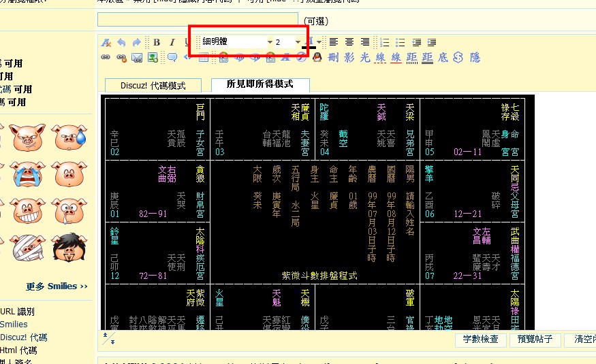Insert a table

(x=204, y=58)
